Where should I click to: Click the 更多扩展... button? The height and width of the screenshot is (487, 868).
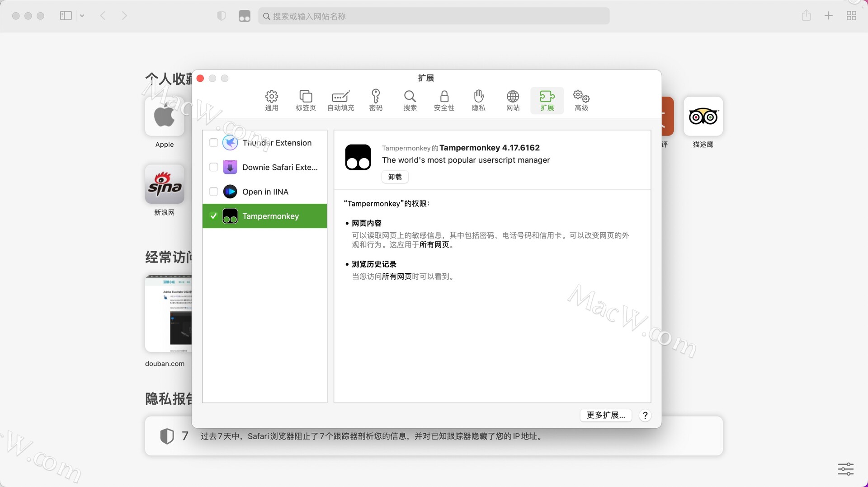point(606,415)
